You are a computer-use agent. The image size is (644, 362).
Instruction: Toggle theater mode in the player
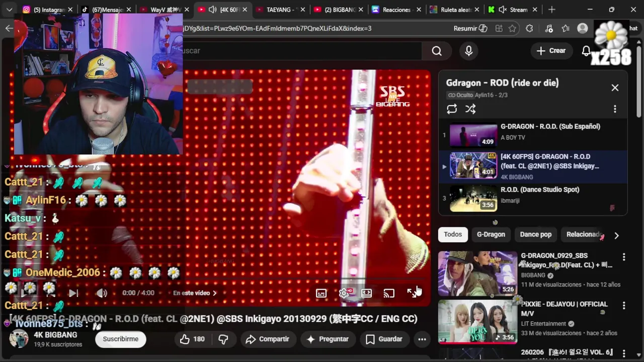coord(367,293)
